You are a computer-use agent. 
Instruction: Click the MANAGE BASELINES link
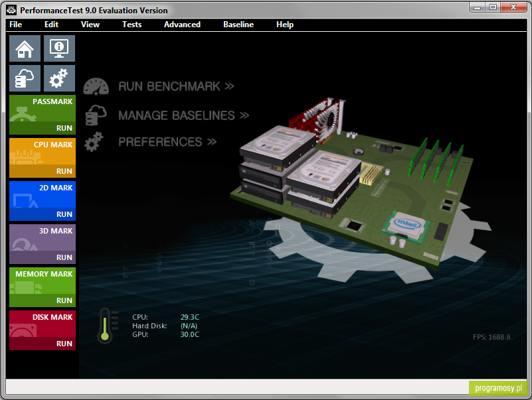coord(183,115)
